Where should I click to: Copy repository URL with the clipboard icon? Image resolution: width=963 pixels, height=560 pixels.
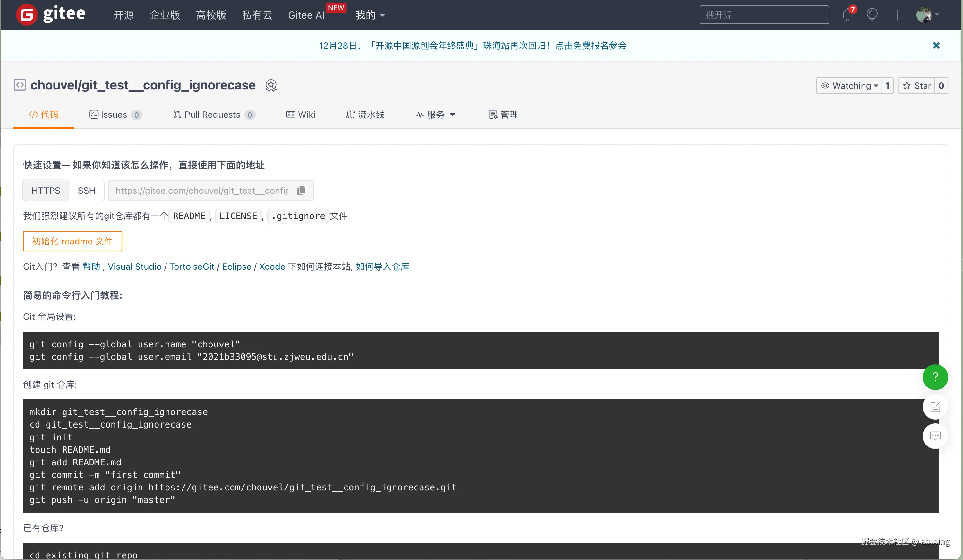(x=301, y=190)
